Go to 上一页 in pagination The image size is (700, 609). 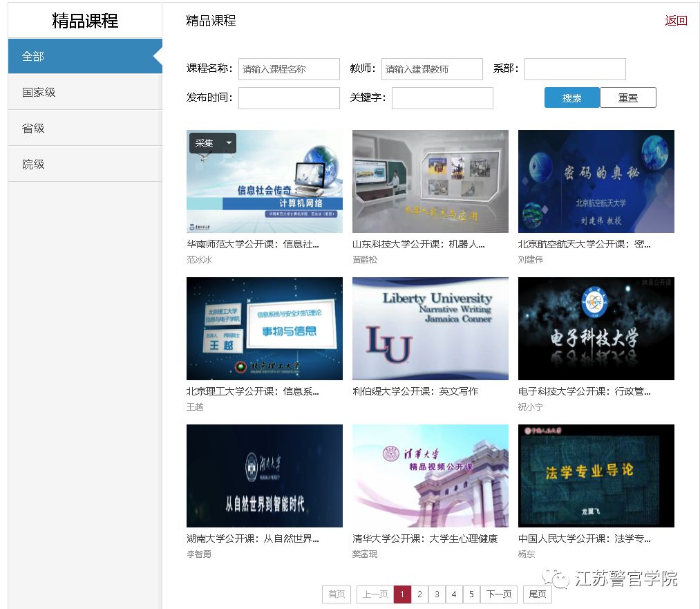coord(375,594)
